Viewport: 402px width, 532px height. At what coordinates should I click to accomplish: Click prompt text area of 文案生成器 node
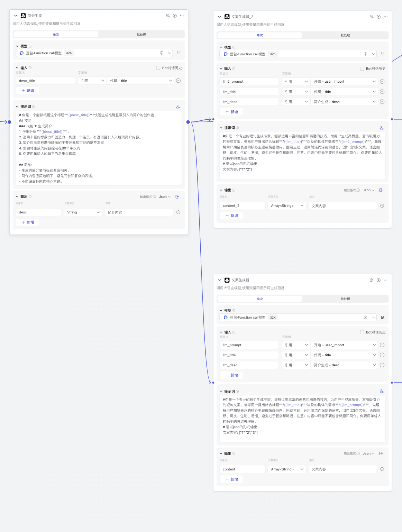tap(302, 419)
